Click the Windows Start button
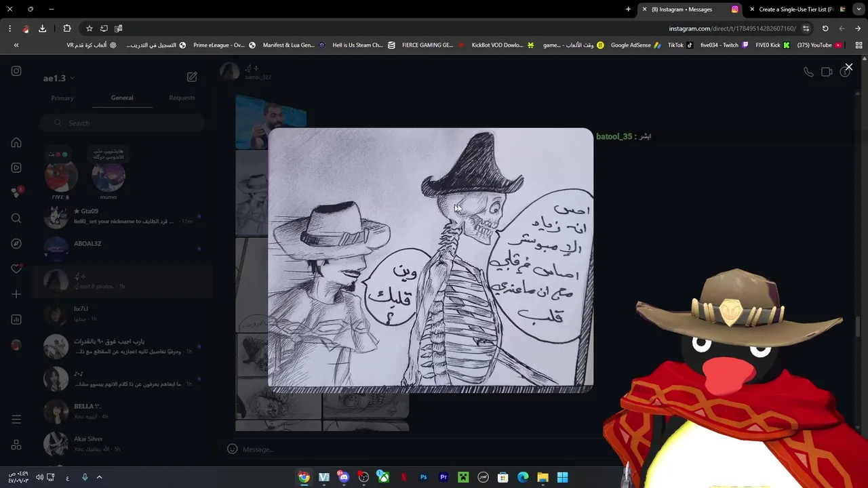 click(562, 477)
